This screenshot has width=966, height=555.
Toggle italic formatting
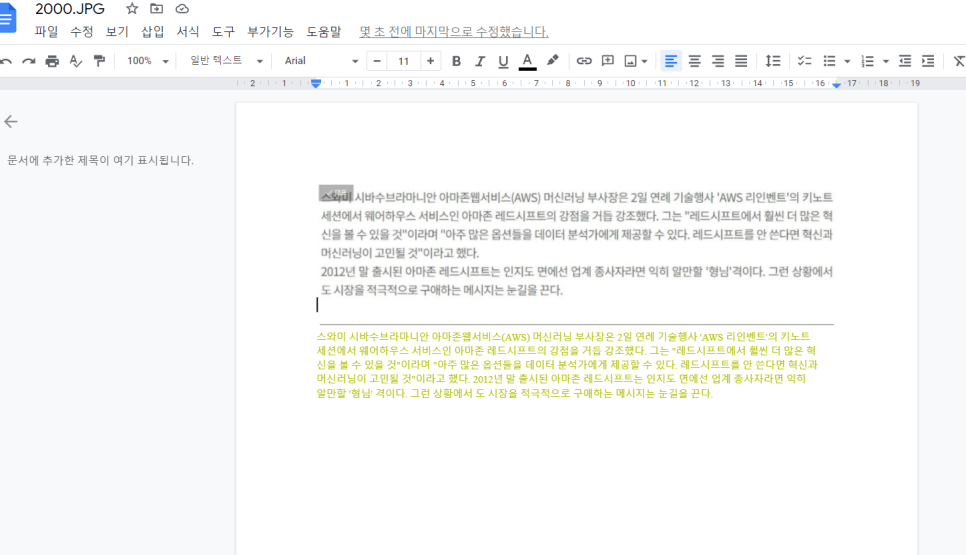point(479,61)
